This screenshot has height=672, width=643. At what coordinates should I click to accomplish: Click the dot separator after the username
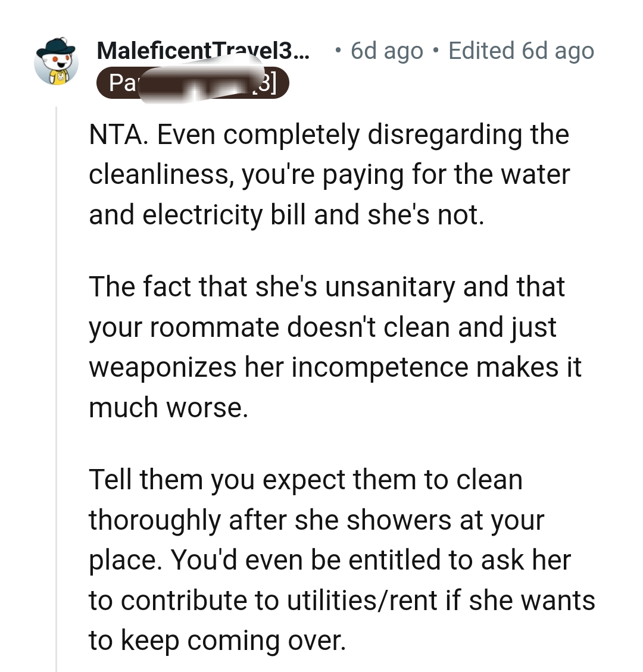coord(338,50)
